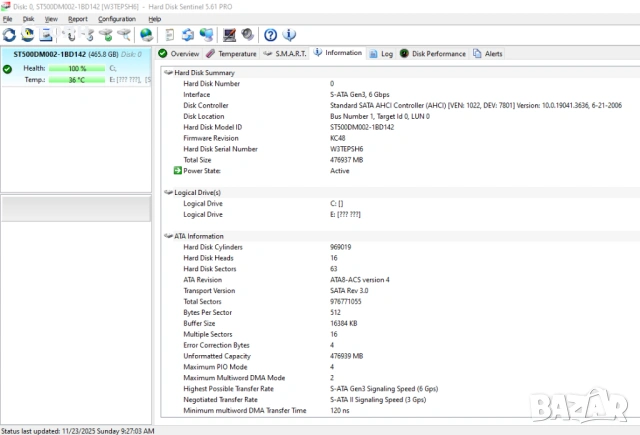Open help via blue question mark icon

tap(270, 35)
